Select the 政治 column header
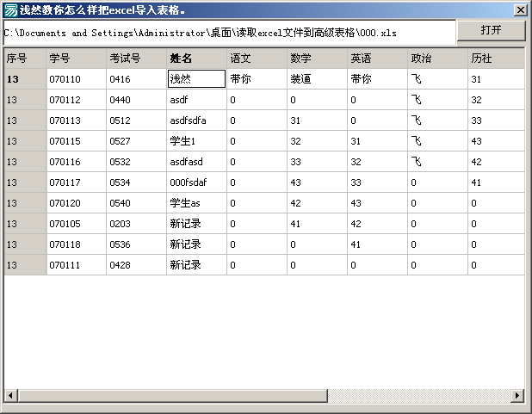 pyautogui.click(x=437, y=59)
